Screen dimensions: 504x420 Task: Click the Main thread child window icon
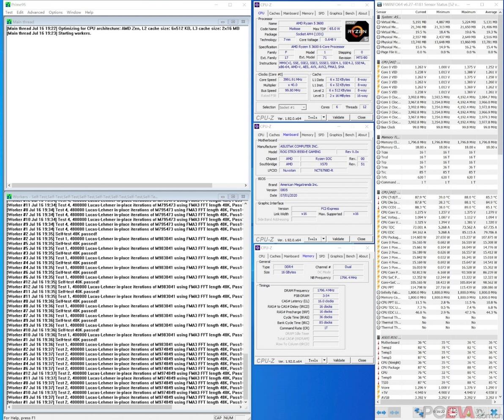click(9, 22)
